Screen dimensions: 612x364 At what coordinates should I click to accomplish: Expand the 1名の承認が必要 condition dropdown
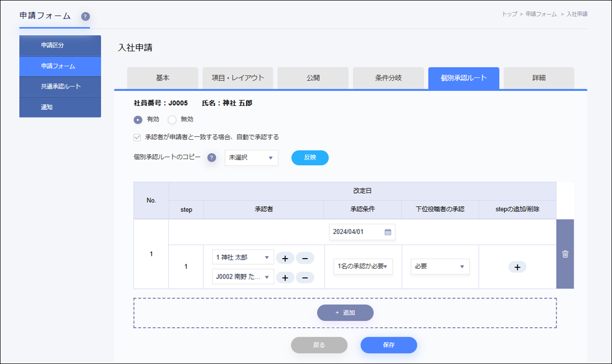pos(363,267)
